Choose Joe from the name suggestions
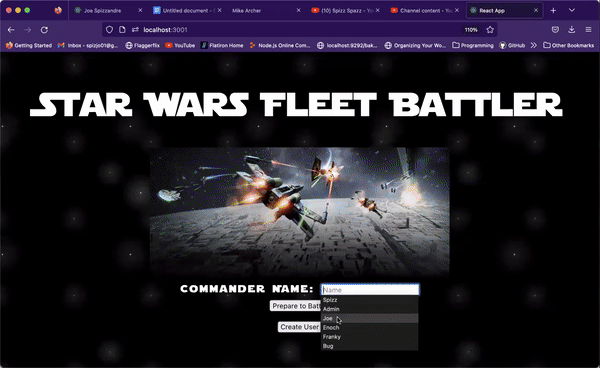Image resolution: width=600 pixels, height=368 pixels. [369, 318]
